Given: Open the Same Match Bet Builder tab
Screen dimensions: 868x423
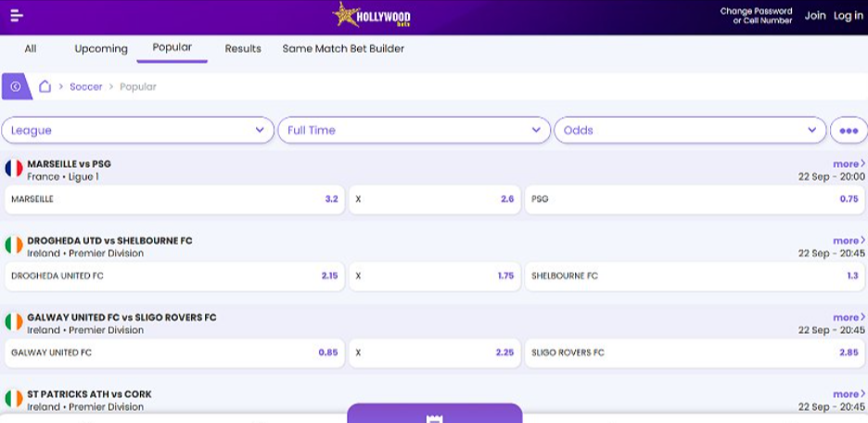Looking at the screenshot, I should [x=343, y=49].
